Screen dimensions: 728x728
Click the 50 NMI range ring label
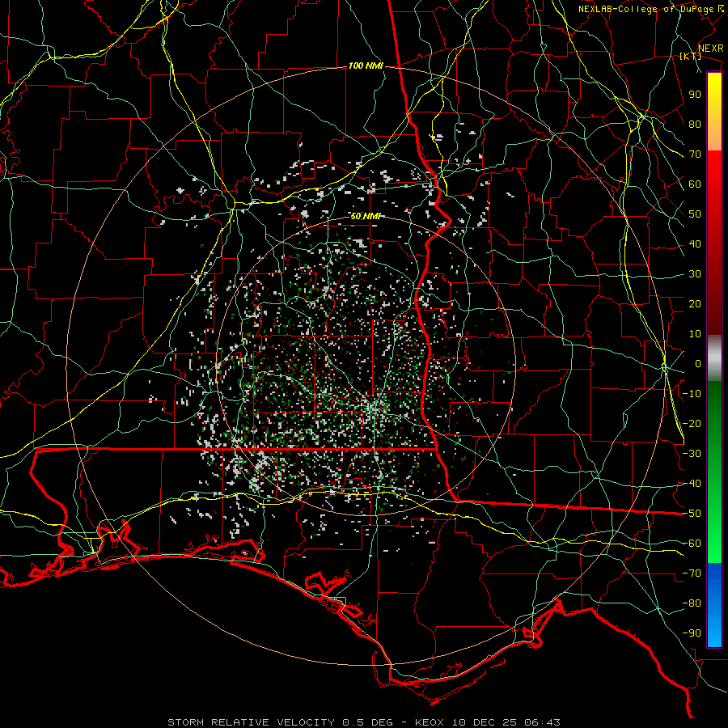366,216
